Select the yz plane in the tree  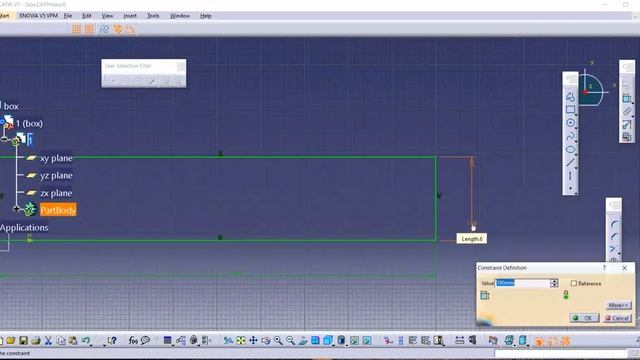click(56, 176)
